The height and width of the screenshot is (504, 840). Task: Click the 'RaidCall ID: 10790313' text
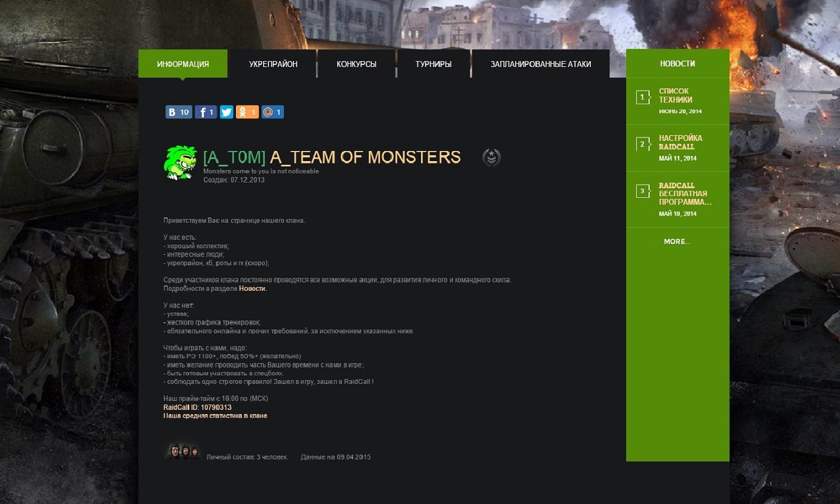click(x=197, y=407)
